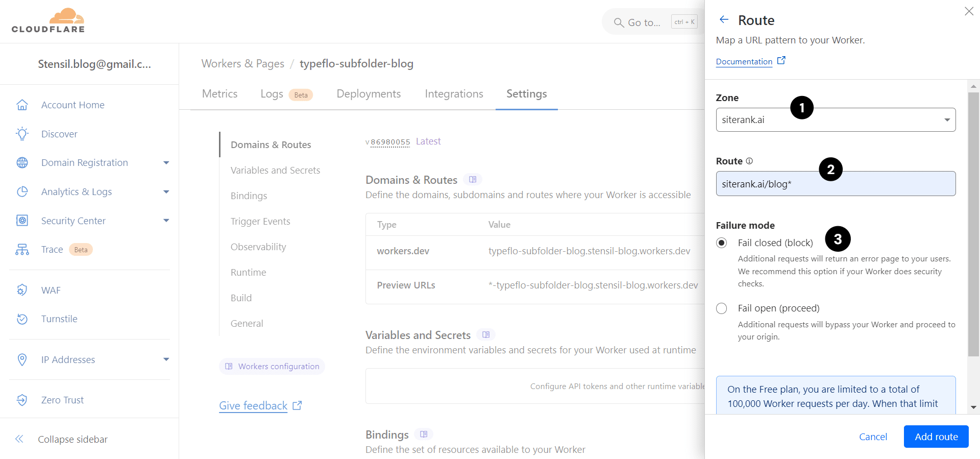
Task: Select Fail open (proceed) radio option
Action: (722, 308)
